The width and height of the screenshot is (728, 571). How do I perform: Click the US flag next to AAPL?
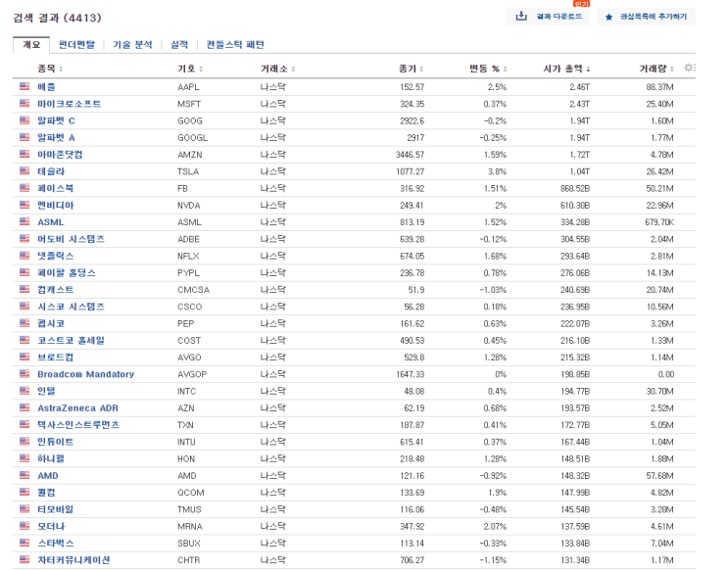pos(24,86)
